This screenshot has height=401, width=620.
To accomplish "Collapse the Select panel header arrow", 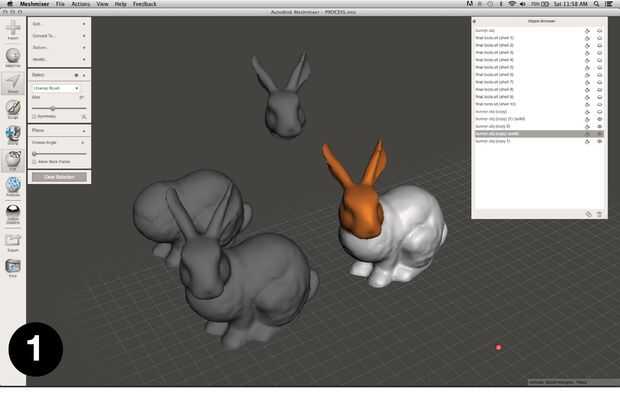I will pos(84,75).
